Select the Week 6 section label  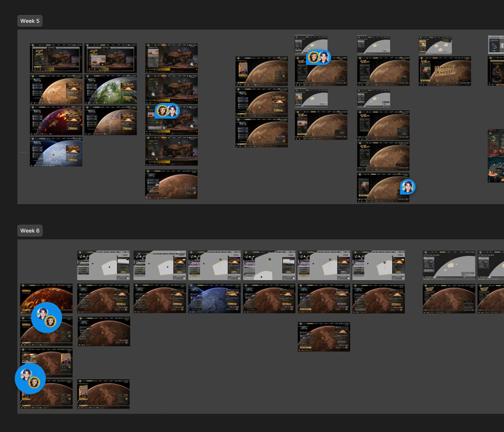30,231
